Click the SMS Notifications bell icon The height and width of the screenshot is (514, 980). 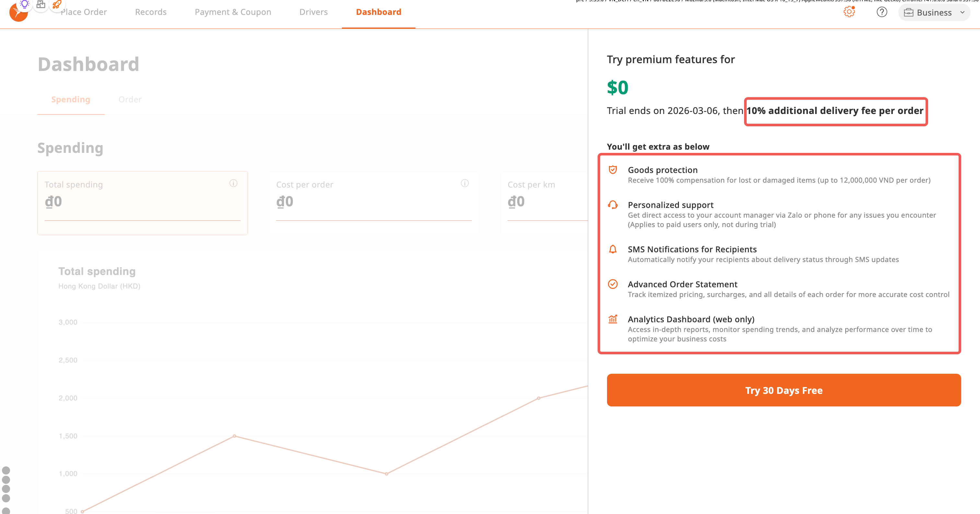(x=612, y=249)
